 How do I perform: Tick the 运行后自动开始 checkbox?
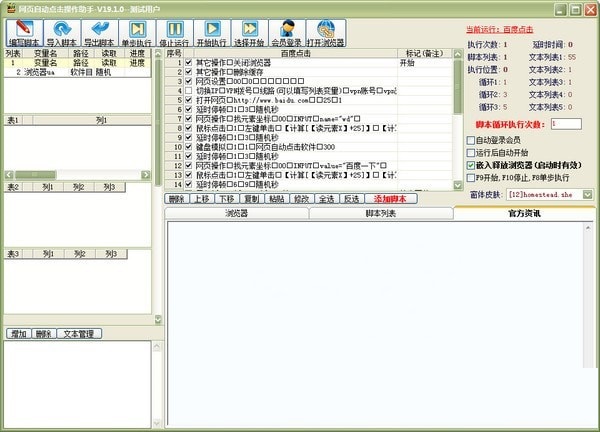point(472,153)
